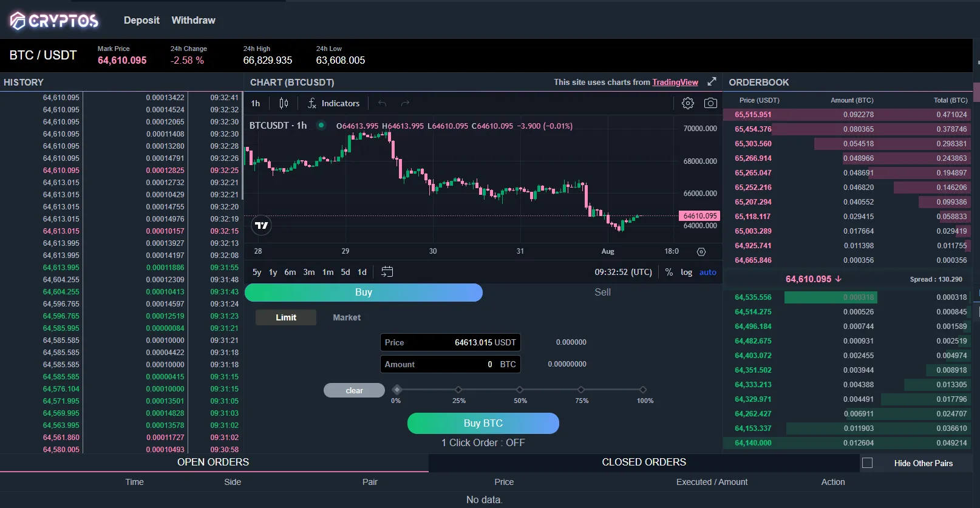Expand chart to fullscreen
The width and height of the screenshot is (980, 508).
coord(712,81)
